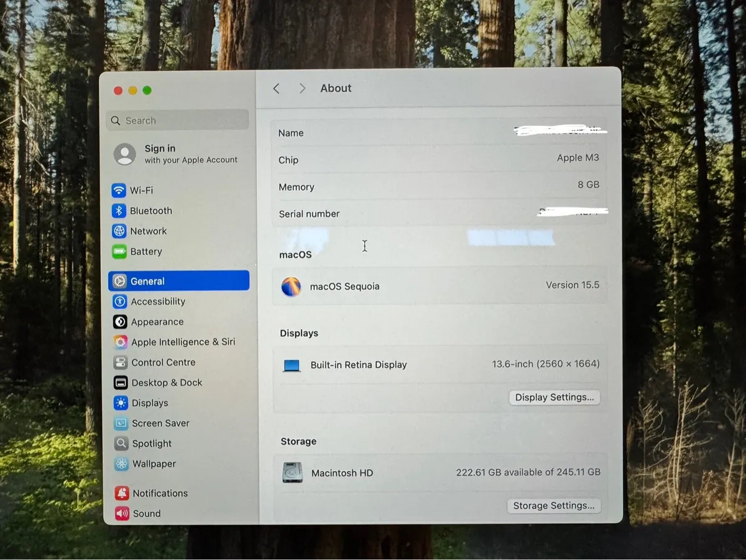Image resolution: width=746 pixels, height=560 pixels.
Task: Select Accessibility label in sidebar
Action: point(158,301)
